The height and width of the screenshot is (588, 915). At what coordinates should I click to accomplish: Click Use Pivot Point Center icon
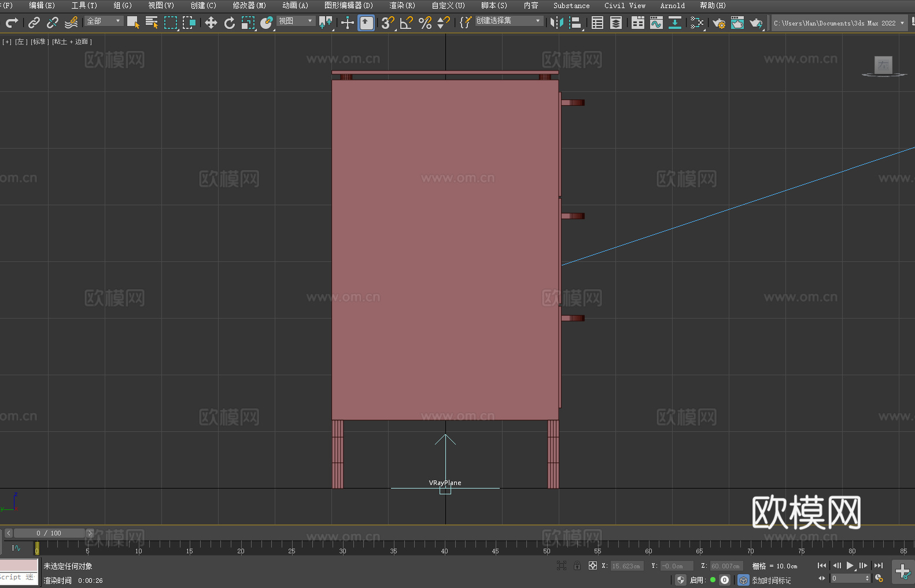(x=326, y=23)
